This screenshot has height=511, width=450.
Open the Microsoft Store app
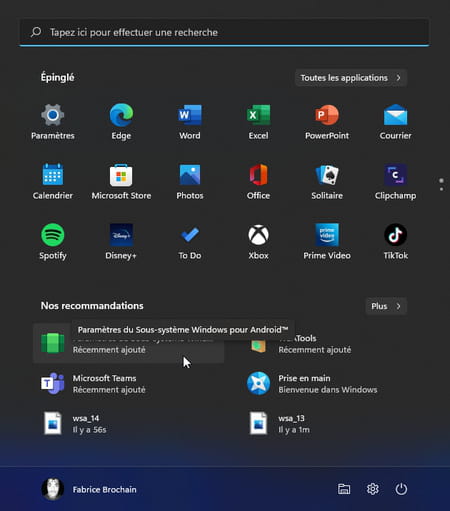(121, 182)
